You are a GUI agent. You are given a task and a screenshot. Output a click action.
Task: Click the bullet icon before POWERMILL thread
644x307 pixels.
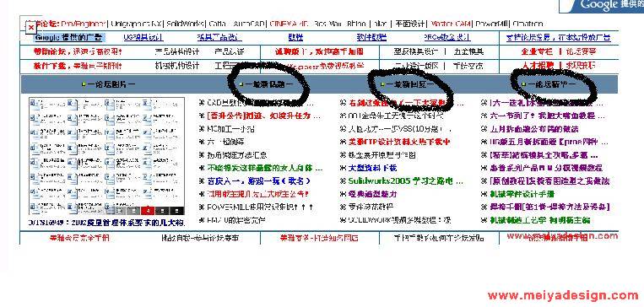click(x=201, y=207)
